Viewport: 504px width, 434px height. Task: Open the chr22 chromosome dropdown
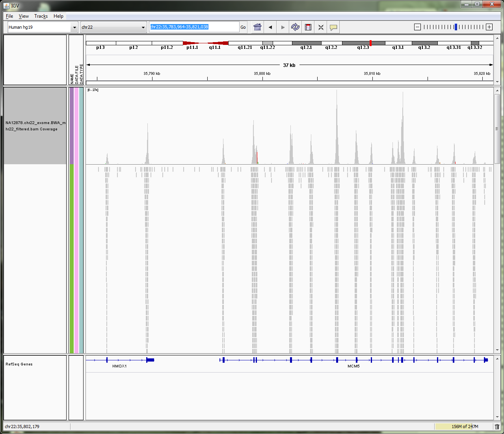click(113, 27)
